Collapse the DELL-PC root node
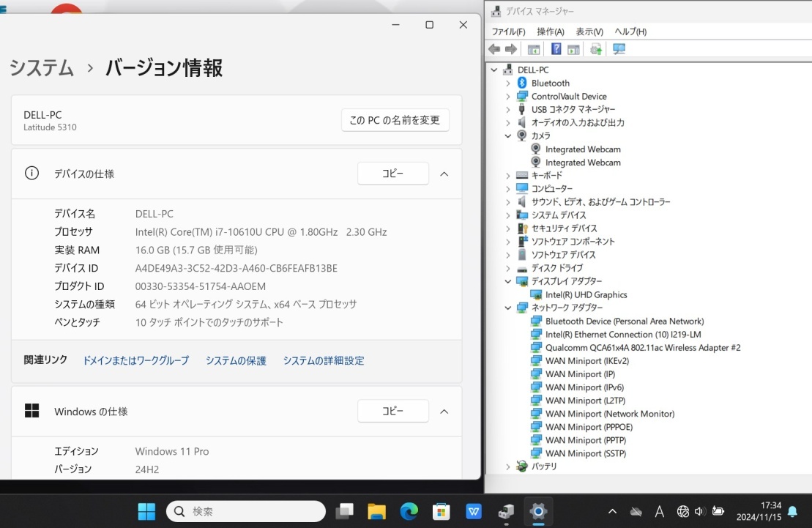Viewport: 812px width, 528px height. [494, 70]
